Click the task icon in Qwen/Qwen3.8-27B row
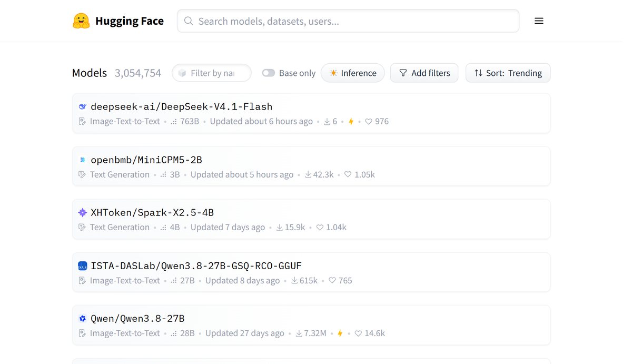The height and width of the screenshot is (364, 632). tap(82, 333)
